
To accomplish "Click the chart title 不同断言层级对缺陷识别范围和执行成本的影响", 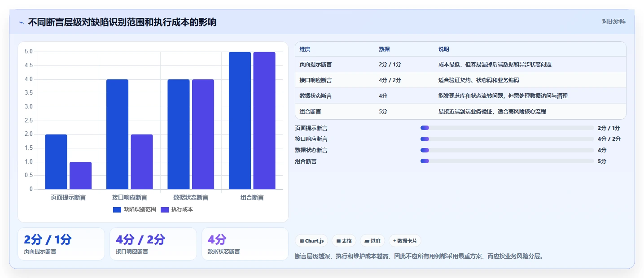I will 122,22.
